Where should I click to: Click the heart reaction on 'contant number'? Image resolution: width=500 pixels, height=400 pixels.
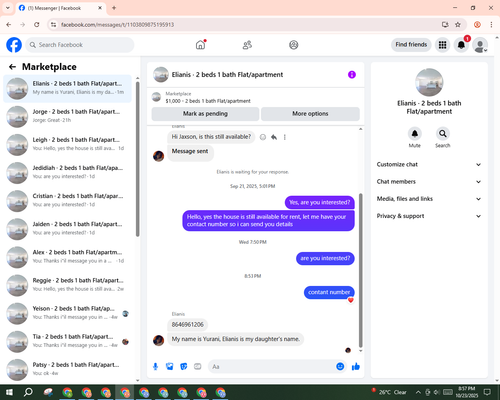pyautogui.click(x=351, y=300)
